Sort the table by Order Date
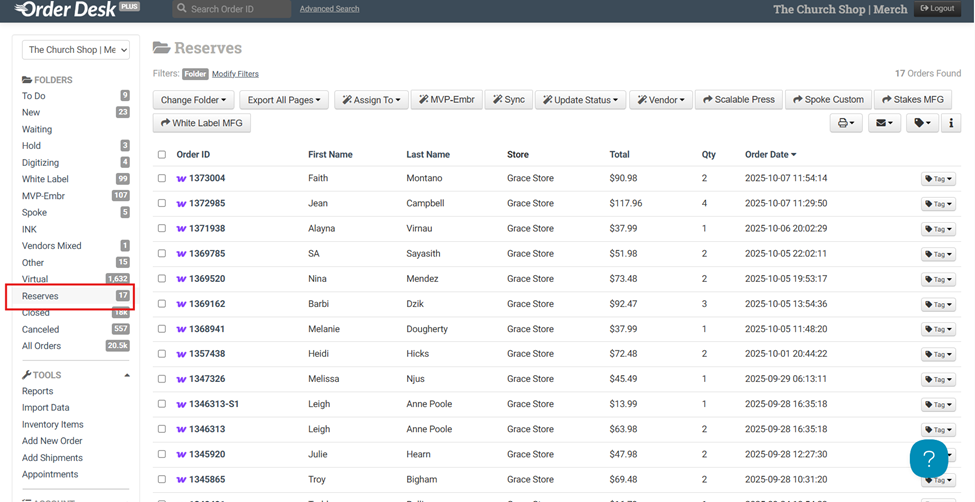Viewport: 975px width, 502px height. (x=770, y=155)
